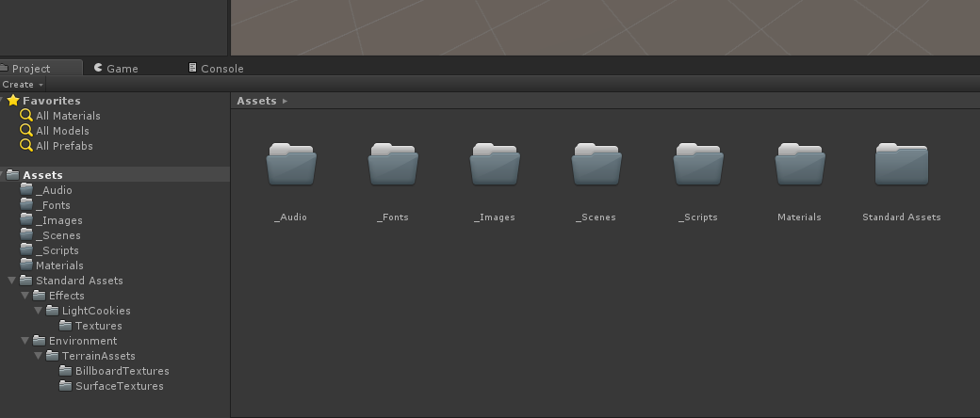980x418 pixels.
Task: Click the arrow after Assets breadcrumb
Action: pos(285,101)
